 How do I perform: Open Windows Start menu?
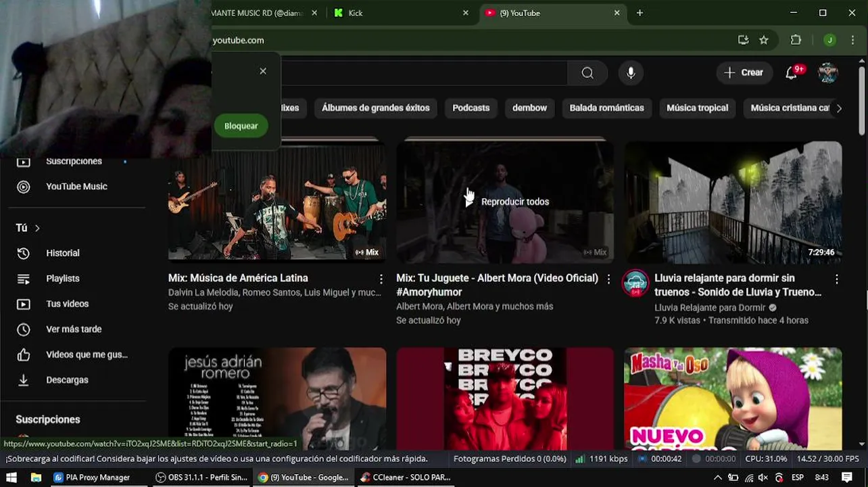click(x=11, y=478)
